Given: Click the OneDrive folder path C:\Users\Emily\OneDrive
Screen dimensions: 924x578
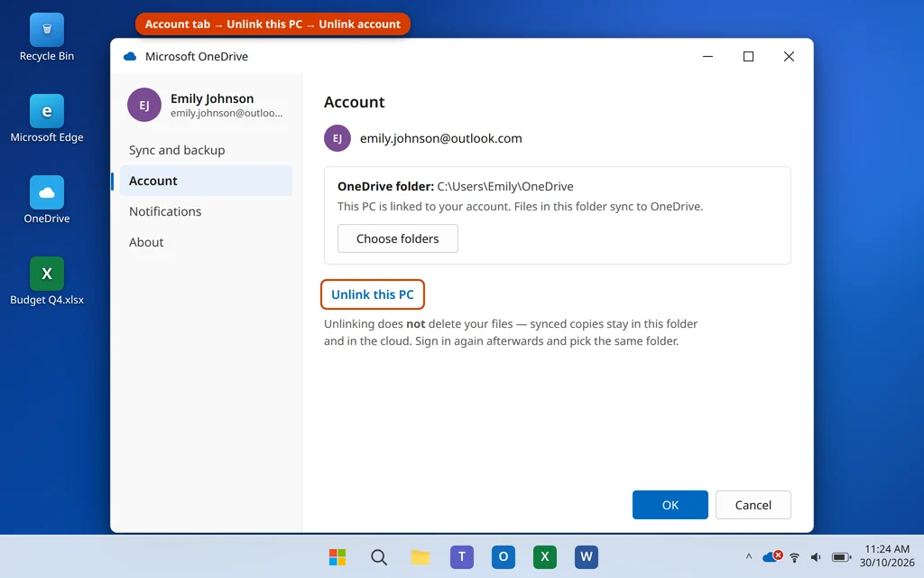Looking at the screenshot, I should [x=505, y=186].
